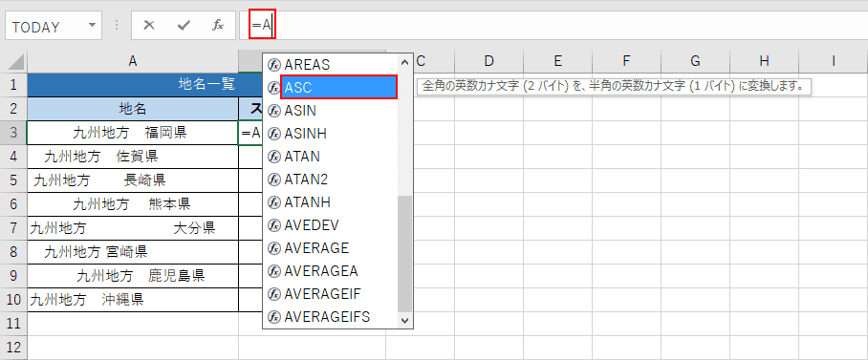The height and width of the screenshot is (360, 868).
Task: Select column H header
Action: coord(764,61)
